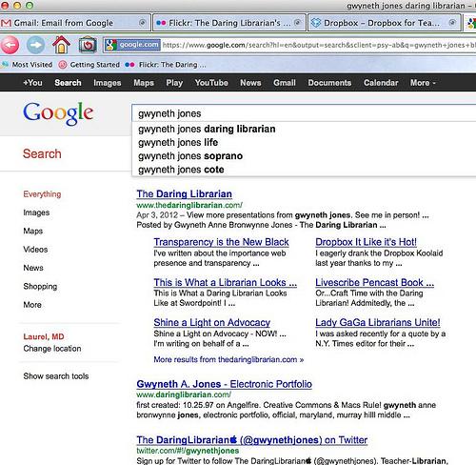Open Gwyneth A. Jones Electronic Portfolio result

coord(224,384)
